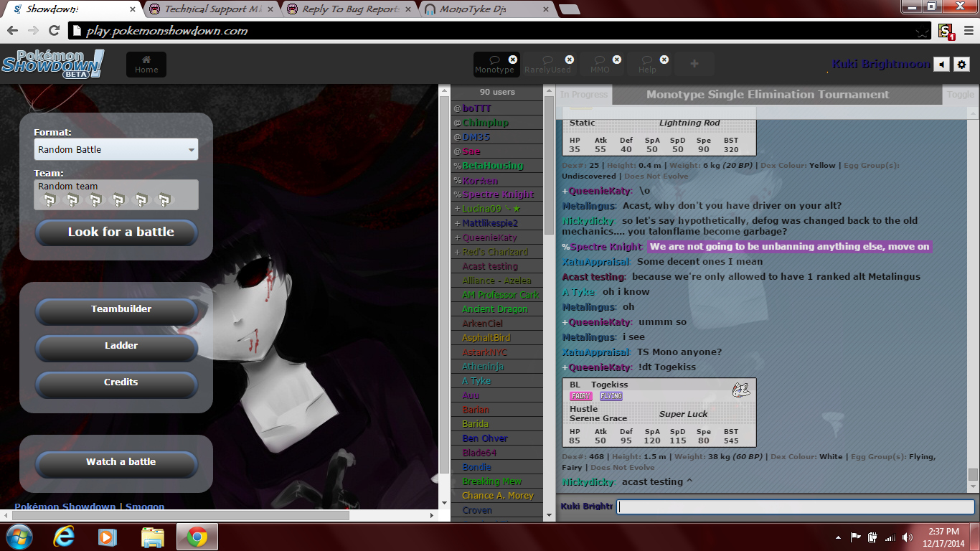Click the Pokémon Showdown Beta logo

[52, 64]
